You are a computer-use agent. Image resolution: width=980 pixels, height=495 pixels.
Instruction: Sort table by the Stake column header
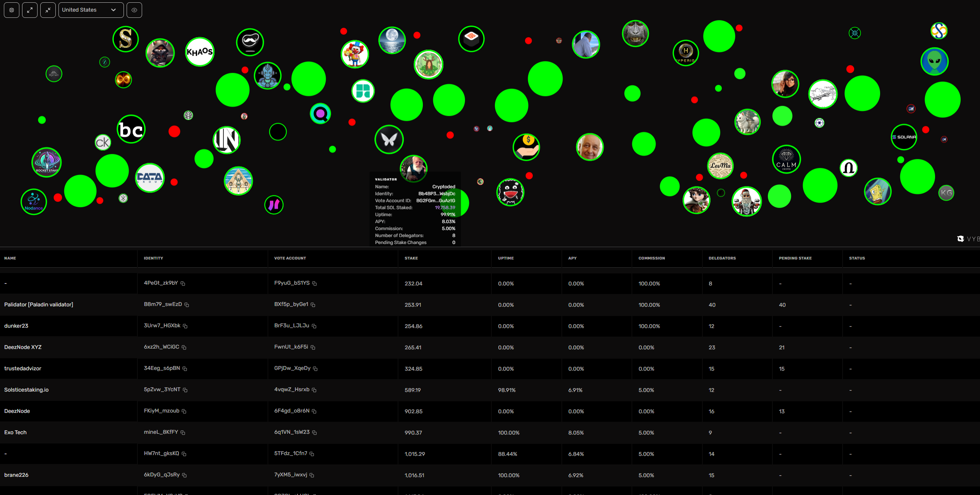[x=411, y=258]
